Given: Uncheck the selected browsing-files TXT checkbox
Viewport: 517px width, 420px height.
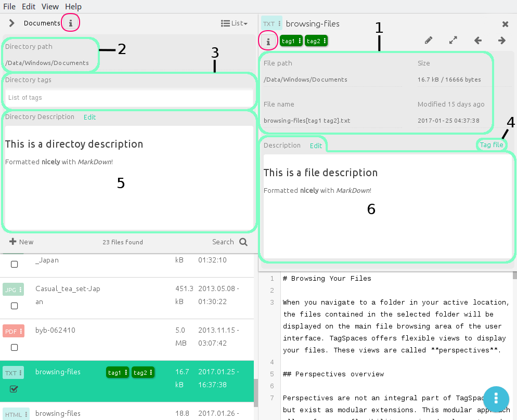Looking at the screenshot, I should 14,389.
